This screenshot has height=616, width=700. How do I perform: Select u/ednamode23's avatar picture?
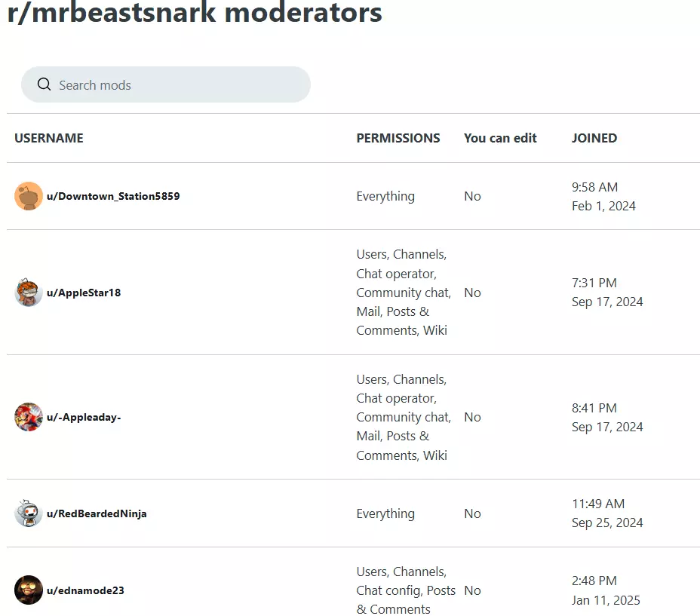point(29,590)
